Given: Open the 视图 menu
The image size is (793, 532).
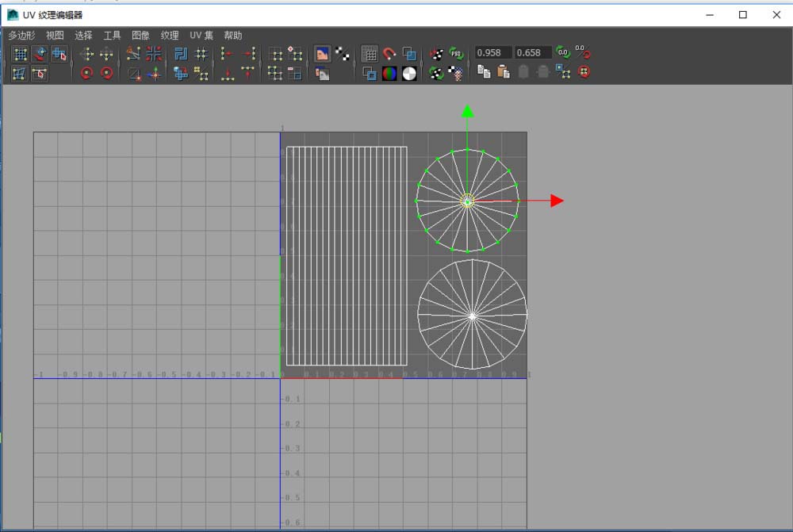Looking at the screenshot, I should tap(55, 36).
